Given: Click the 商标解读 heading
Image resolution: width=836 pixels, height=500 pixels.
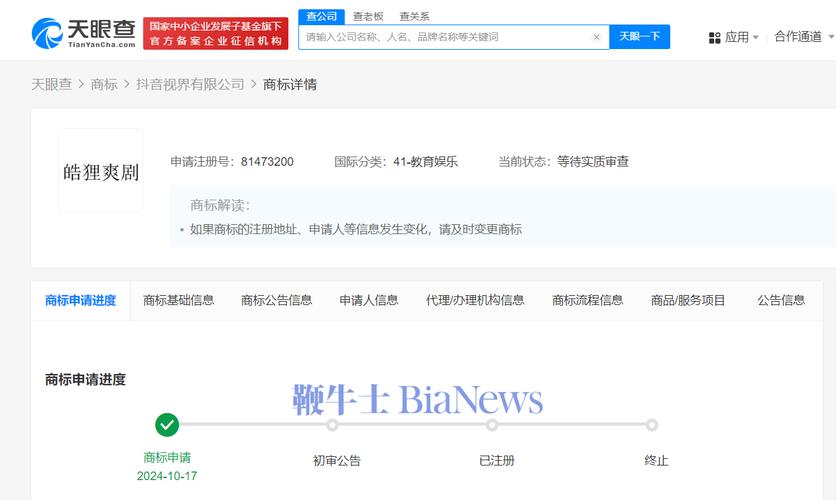Looking at the screenshot, I should pos(220,205).
